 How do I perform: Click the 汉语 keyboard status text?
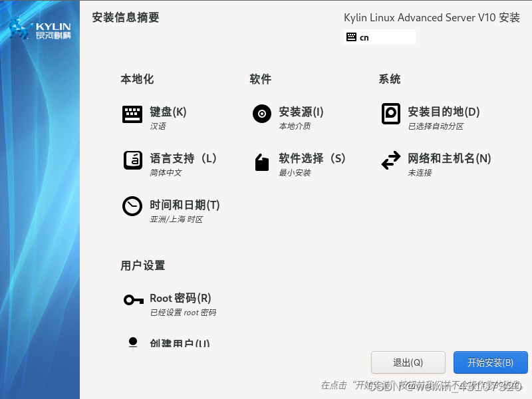(x=158, y=126)
